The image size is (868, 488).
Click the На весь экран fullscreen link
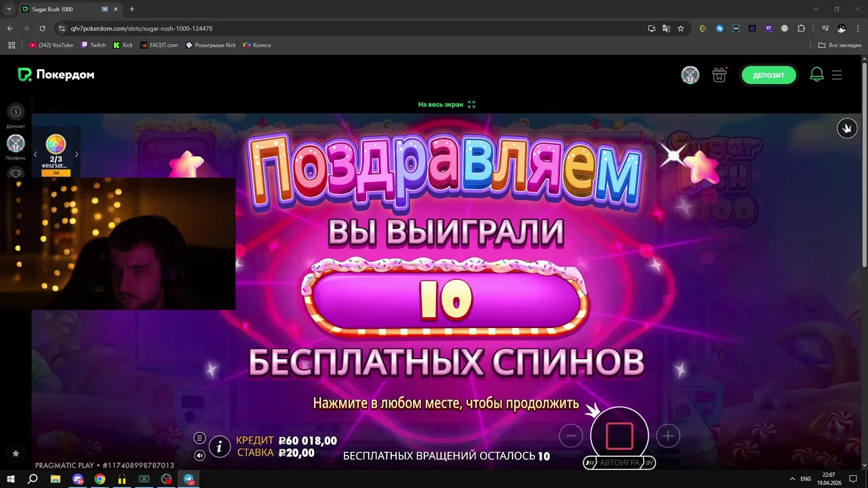coord(446,104)
